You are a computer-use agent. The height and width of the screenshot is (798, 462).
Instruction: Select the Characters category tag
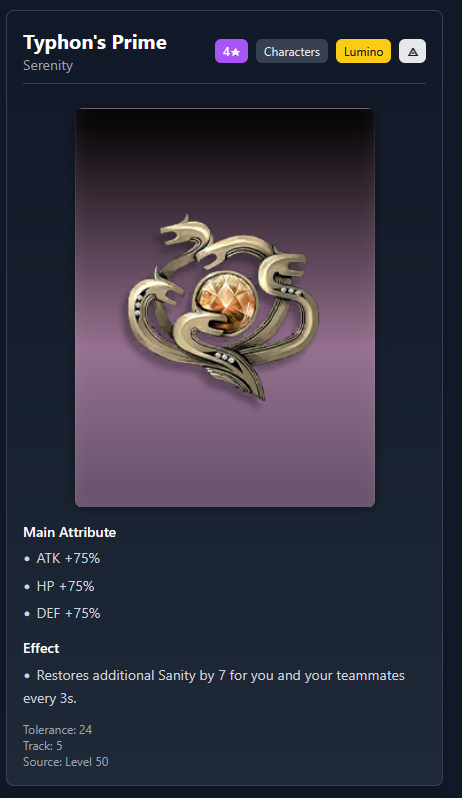292,51
